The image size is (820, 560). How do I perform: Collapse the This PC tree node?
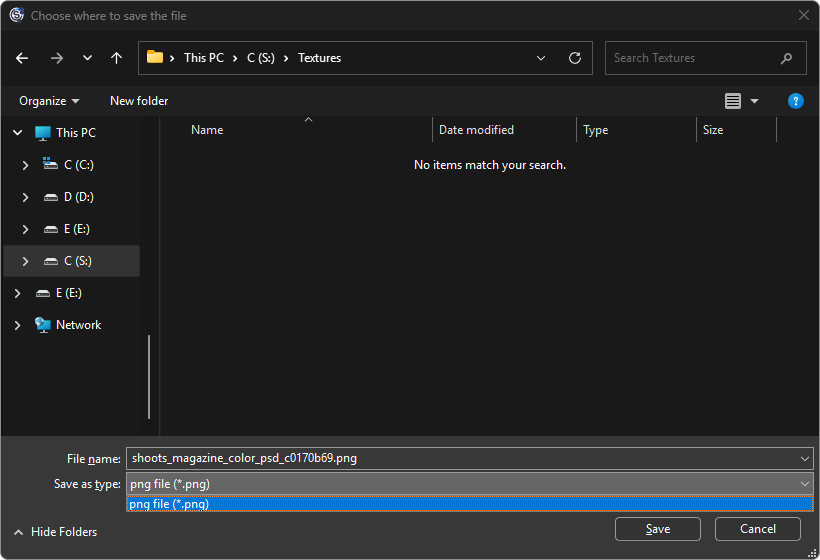17,133
